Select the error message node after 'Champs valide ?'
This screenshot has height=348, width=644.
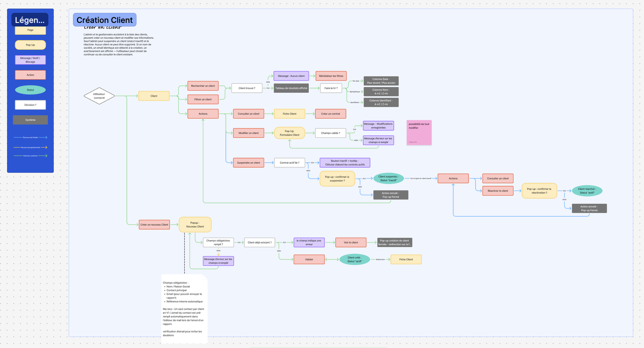pyautogui.click(x=378, y=140)
